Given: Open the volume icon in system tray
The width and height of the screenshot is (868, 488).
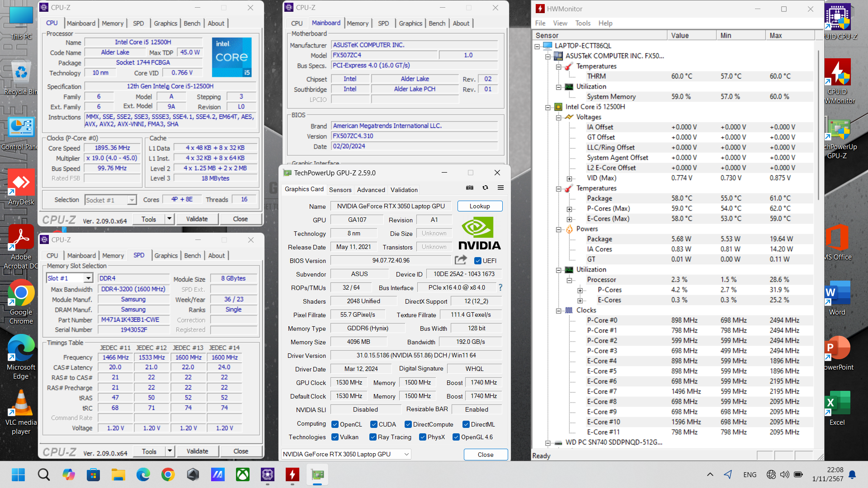Looking at the screenshot, I should (784, 474).
